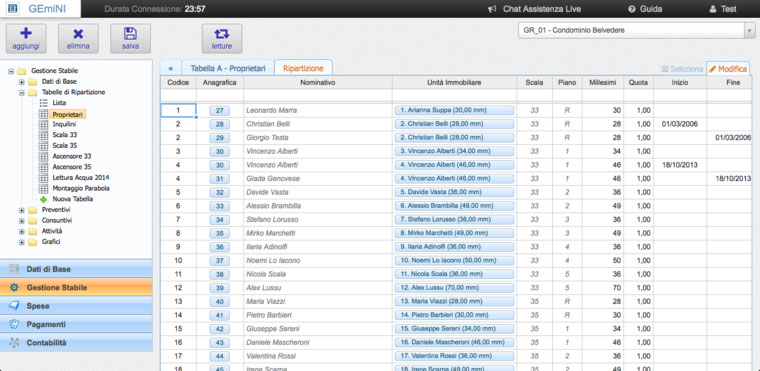Sort by the Millesimi column header
Screen dimensions: 760x371
click(602, 83)
